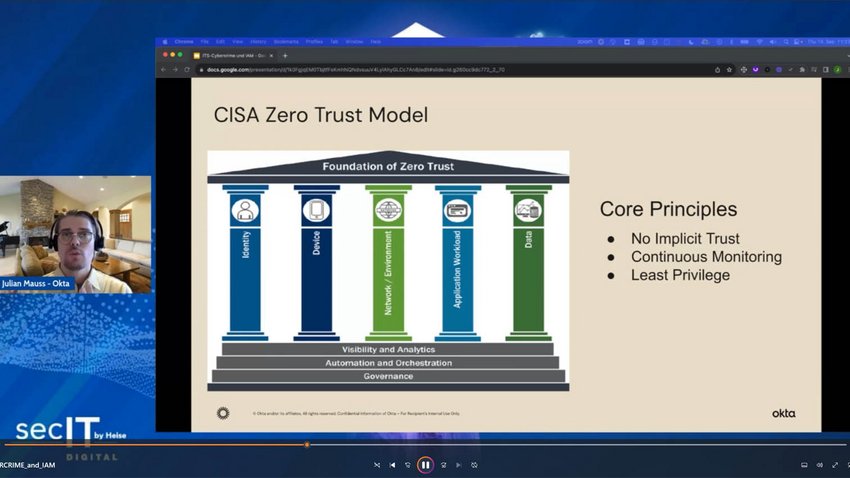Click the browser back arrow
Viewport: 850px width, 478px height.
[x=165, y=69]
